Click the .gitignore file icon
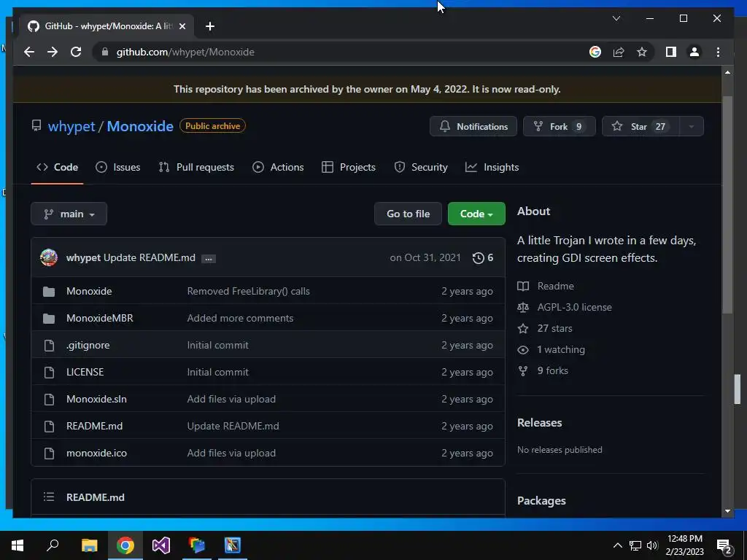 pyautogui.click(x=49, y=345)
